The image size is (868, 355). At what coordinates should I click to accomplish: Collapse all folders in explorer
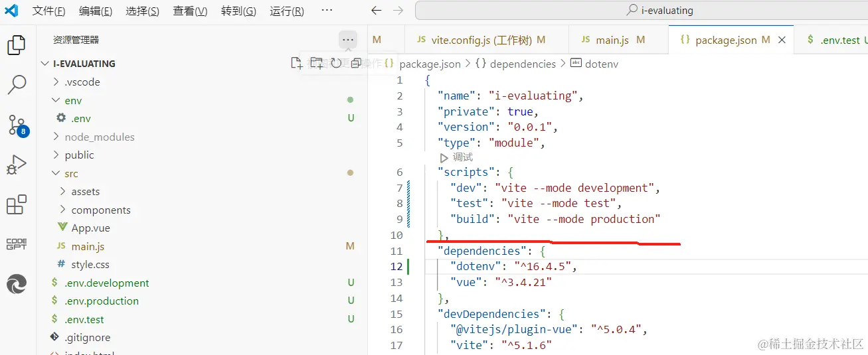356,63
